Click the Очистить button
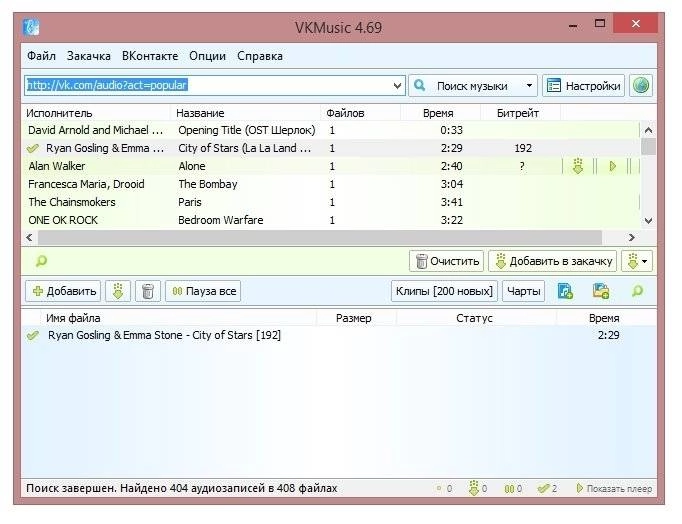The width and height of the screenshot is (682, 524). tap(446, 261)
